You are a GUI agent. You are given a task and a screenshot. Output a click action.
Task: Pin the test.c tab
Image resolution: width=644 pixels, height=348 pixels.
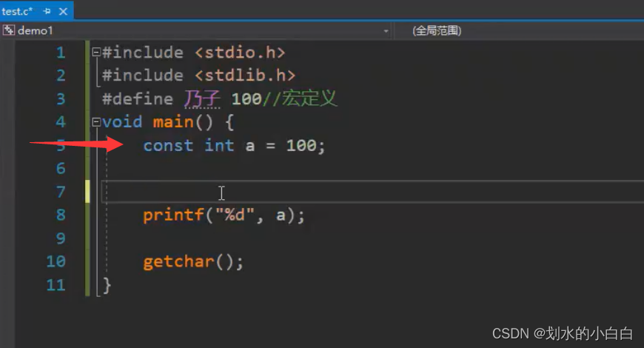47,11
